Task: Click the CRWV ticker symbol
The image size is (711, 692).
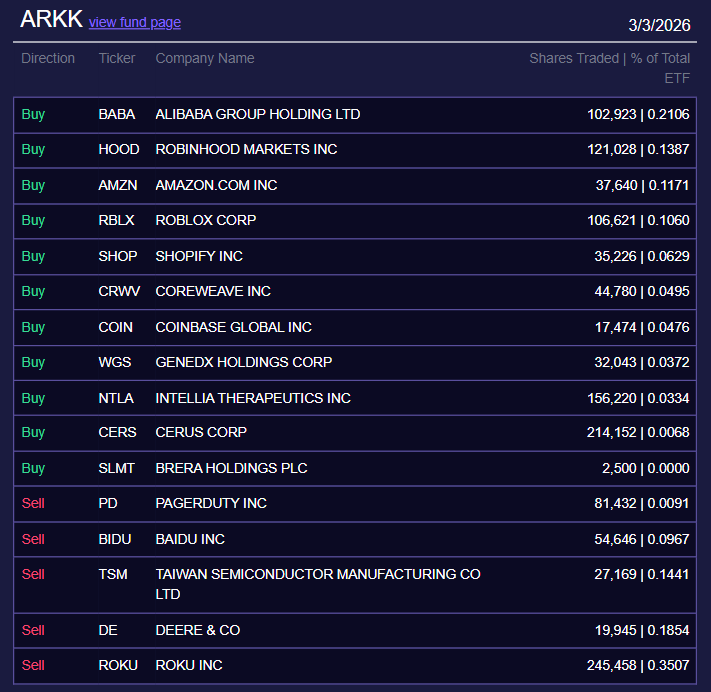Action: tap(119, 291)
